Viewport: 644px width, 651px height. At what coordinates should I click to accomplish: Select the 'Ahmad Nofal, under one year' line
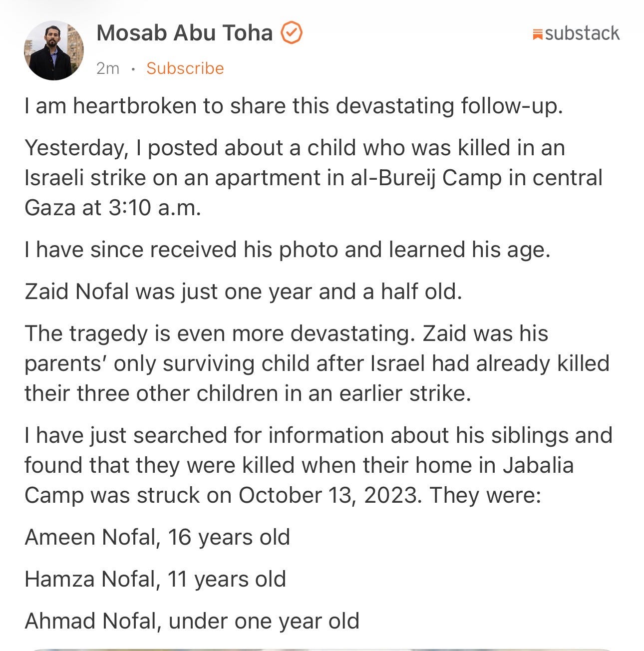192,621
